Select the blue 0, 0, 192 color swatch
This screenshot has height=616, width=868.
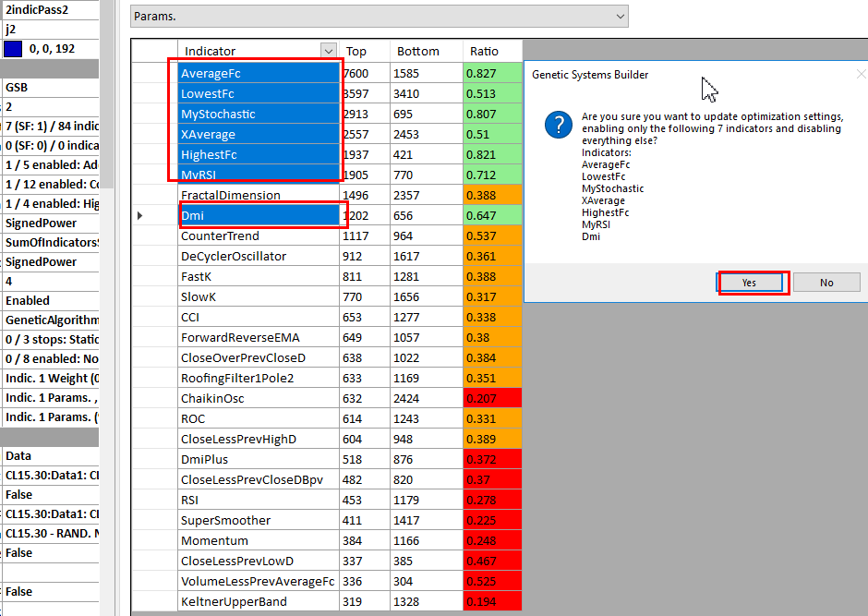[x=14, y=49]
